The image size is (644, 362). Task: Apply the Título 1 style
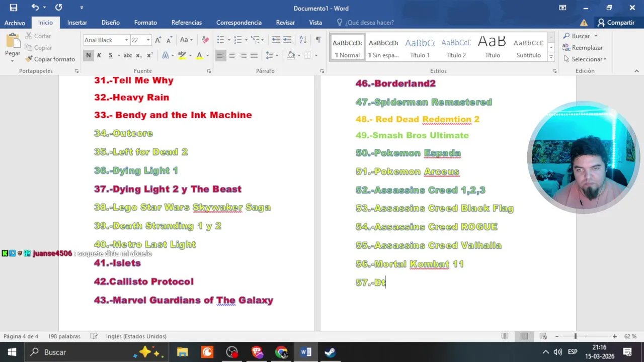tap(420, 47)
